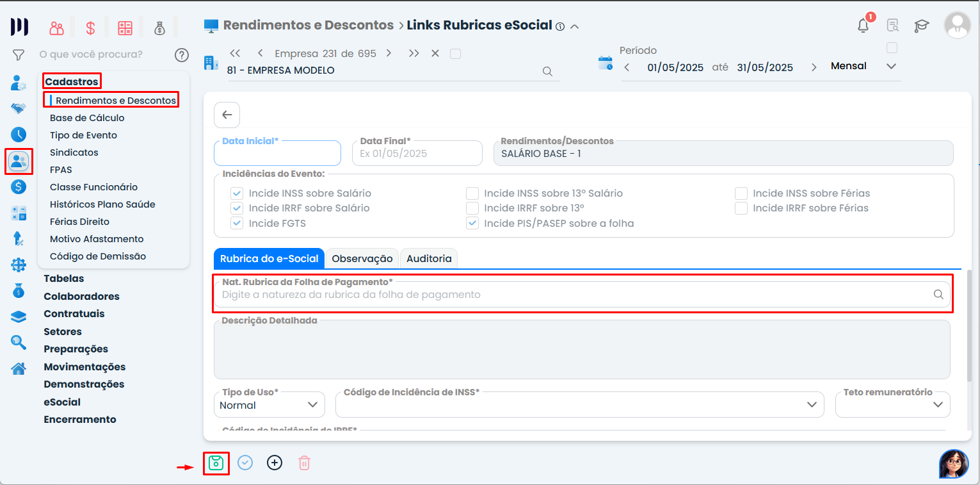
Task: Open the Tipo de Uso dropdown
Action: tap(269, 405)
